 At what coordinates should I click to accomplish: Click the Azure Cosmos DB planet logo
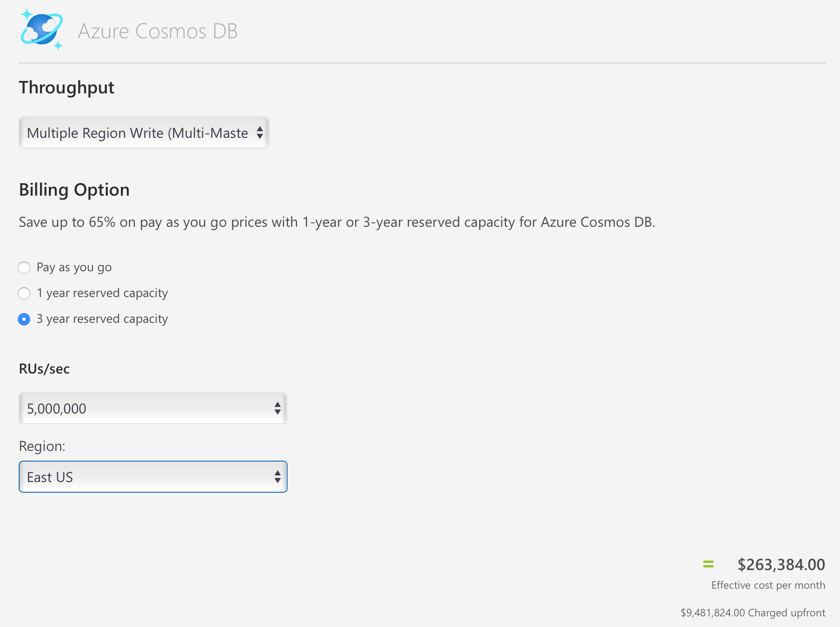41,29
